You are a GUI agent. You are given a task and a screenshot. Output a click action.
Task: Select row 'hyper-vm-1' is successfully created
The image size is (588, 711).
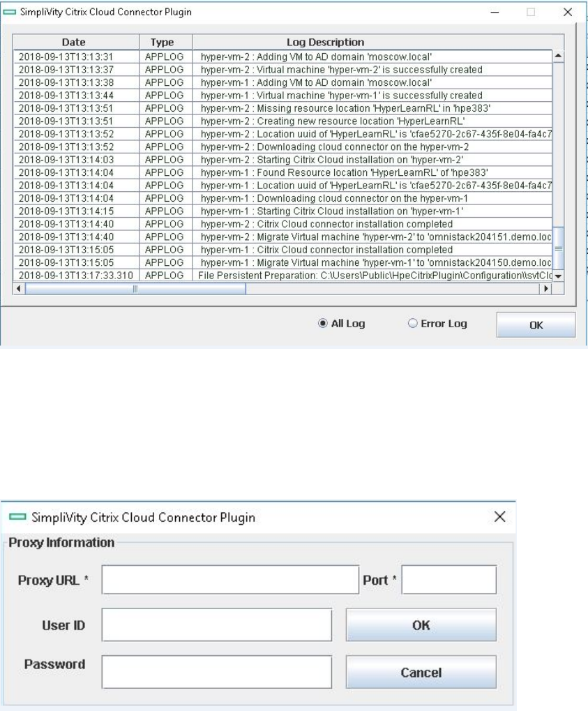282,95
